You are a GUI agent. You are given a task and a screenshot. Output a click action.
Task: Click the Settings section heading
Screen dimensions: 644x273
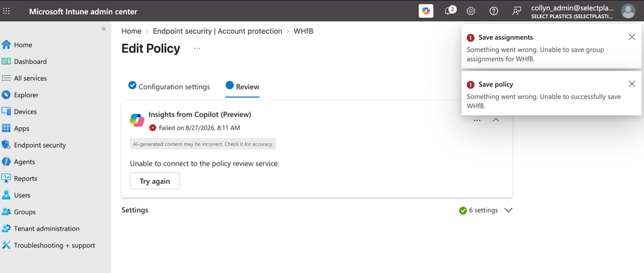135,210
